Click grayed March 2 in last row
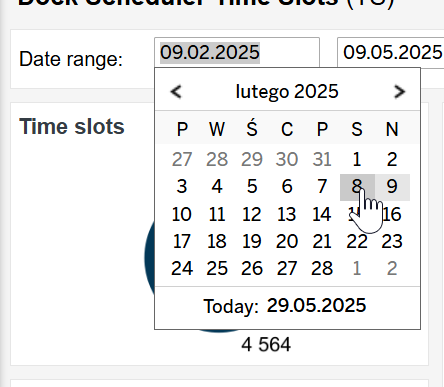 (392, 268)
